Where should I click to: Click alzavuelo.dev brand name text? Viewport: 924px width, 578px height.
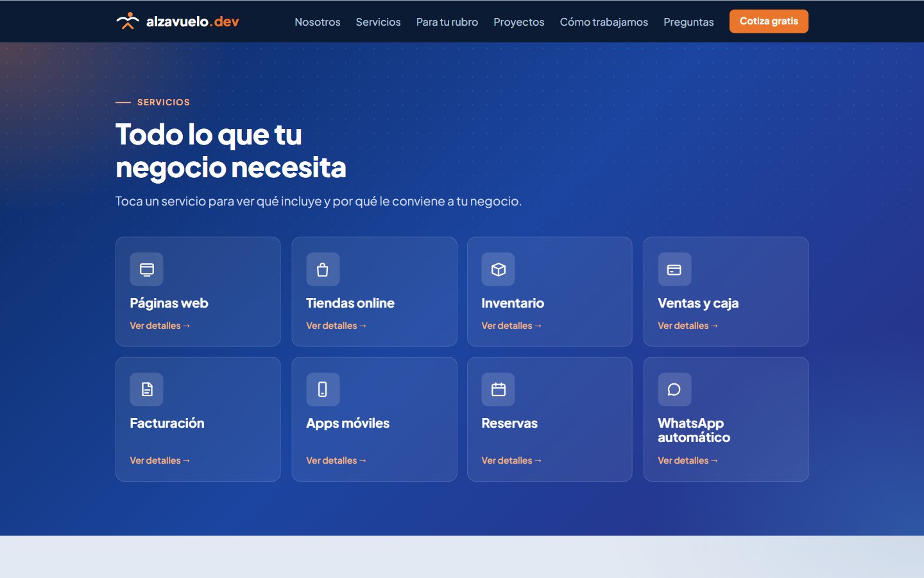pyautogui.click(x=193, y=22)
